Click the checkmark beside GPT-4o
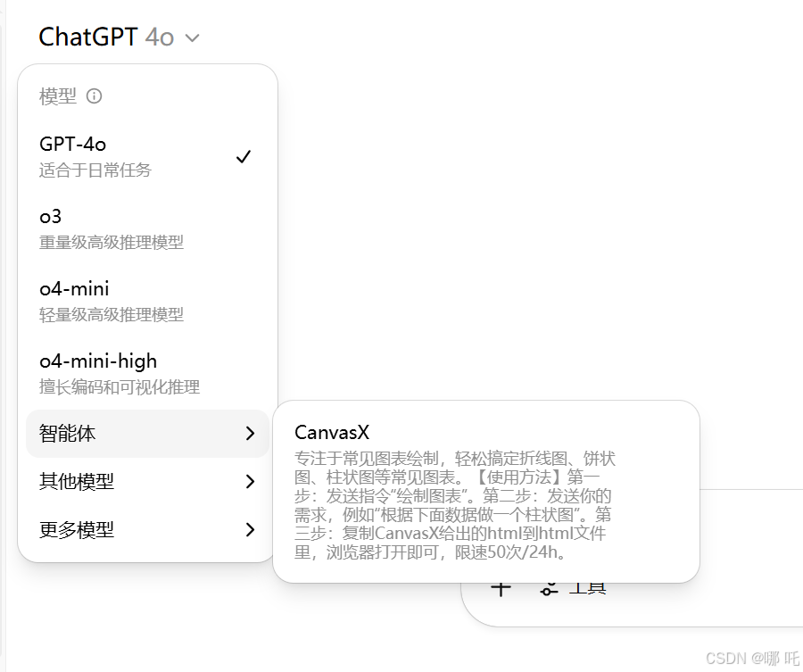Viewport: 803px width, 672px height. 244,156
